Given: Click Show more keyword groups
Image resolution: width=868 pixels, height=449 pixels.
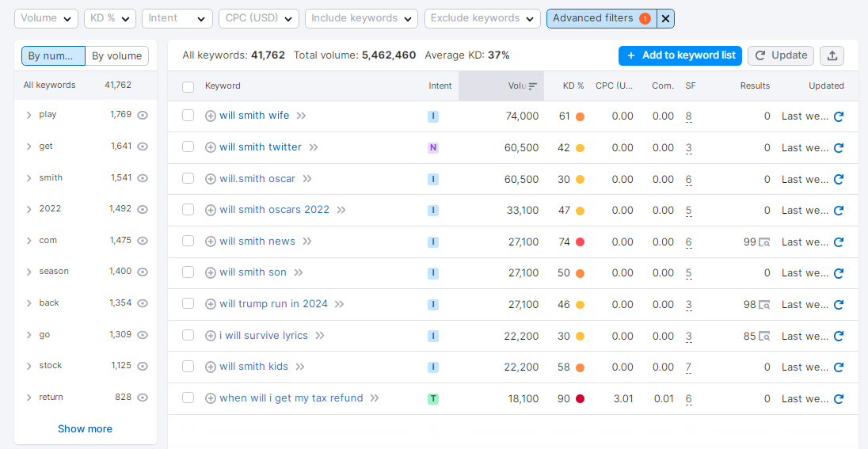Looking at the screenshot, I should pyautogui.click(x=86, y=428).
